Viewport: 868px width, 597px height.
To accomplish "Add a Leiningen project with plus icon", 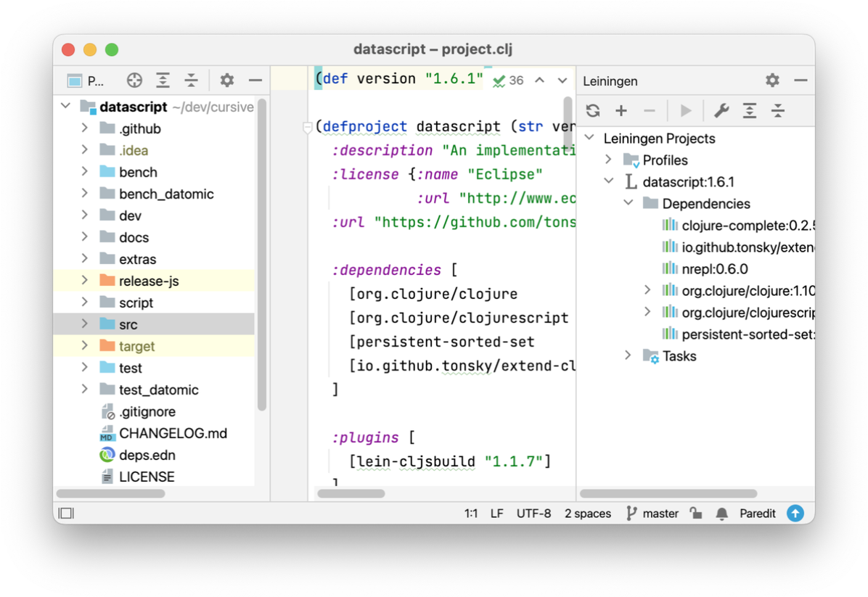I will tap(621, 111).
